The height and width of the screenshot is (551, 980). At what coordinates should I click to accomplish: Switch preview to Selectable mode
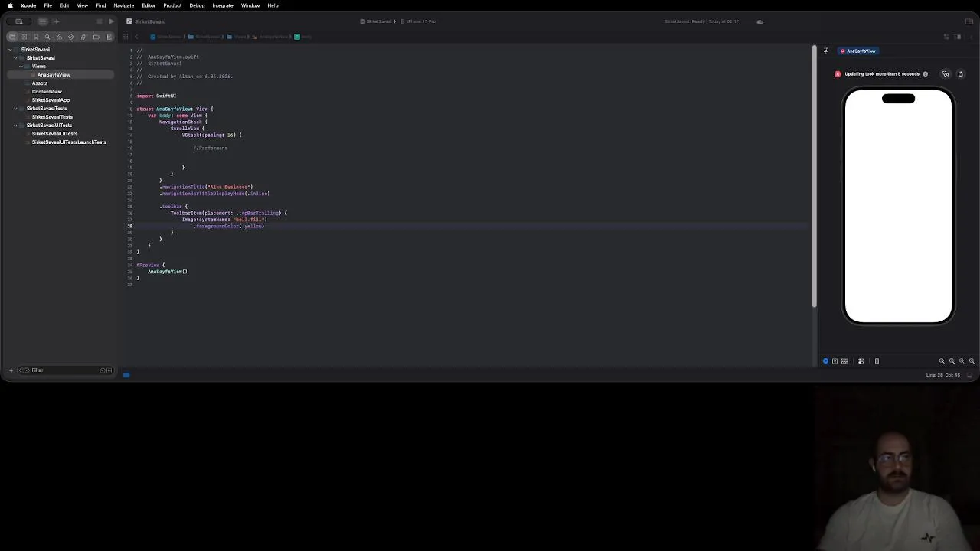835,361
